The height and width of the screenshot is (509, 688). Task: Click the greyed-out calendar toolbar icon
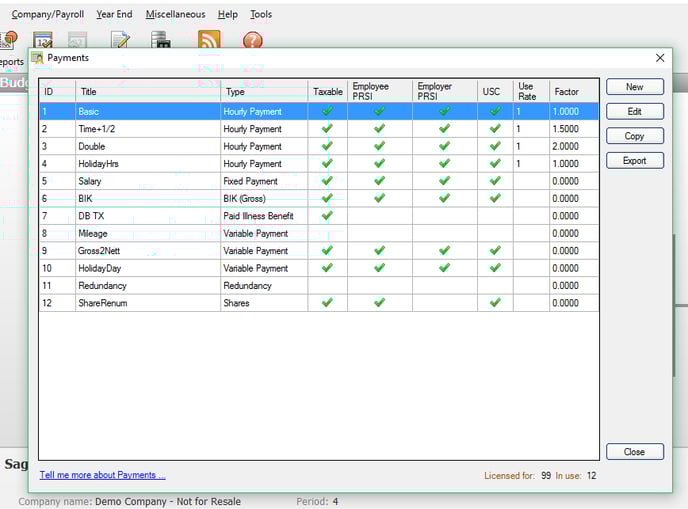click(x=78, y=39)
